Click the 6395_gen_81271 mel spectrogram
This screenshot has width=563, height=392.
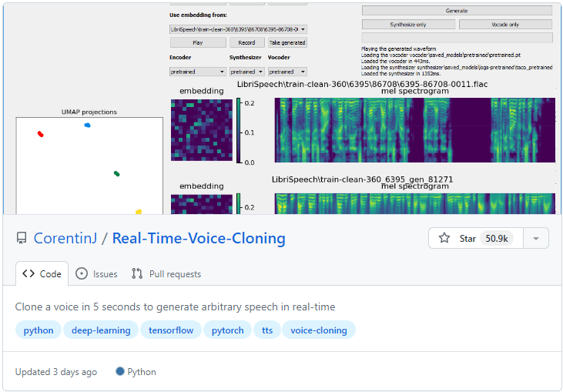click(x=414, y=203)
